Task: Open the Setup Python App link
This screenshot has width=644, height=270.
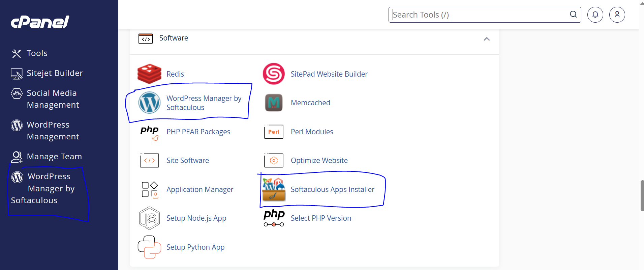Action: tap(195, 247)
